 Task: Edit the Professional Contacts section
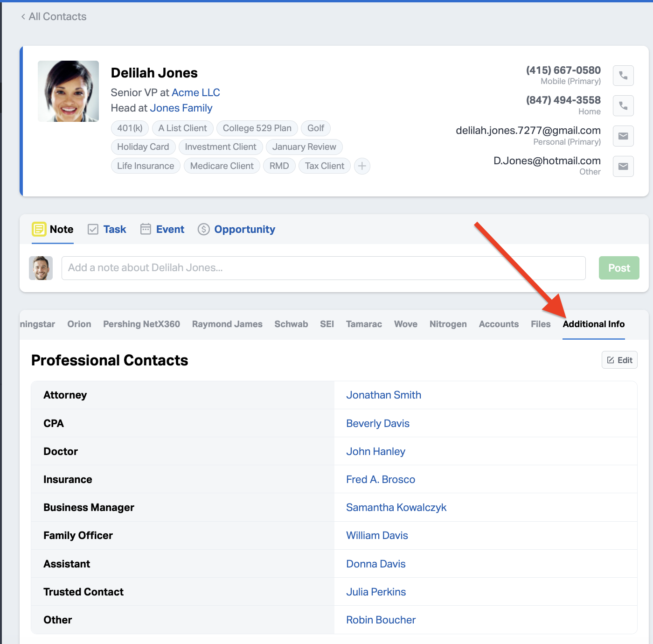(619, 360)
